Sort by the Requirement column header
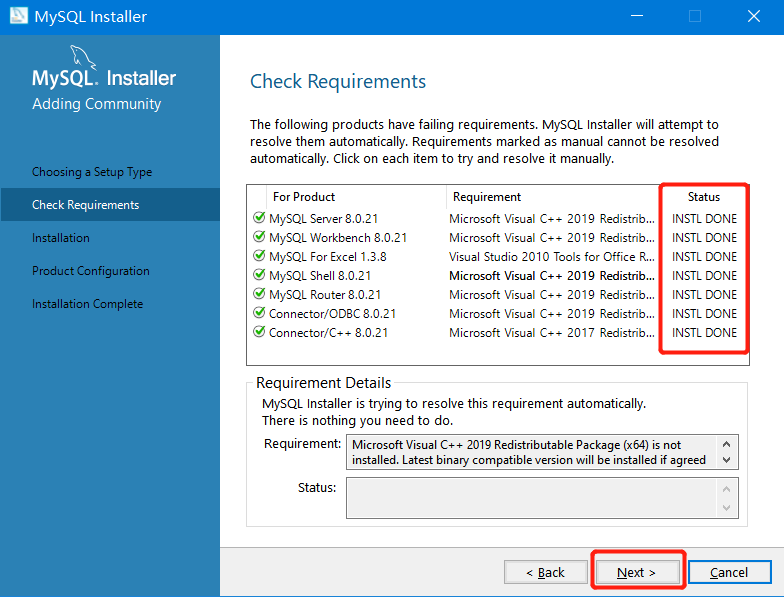The width and height of the screenshot is (784, 597). point(487,197)
